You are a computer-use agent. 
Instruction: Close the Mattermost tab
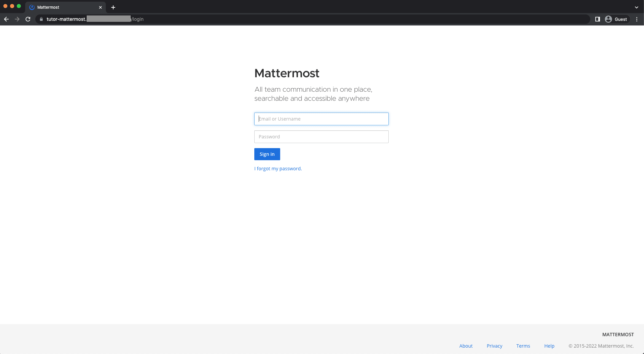click(100, 7)
